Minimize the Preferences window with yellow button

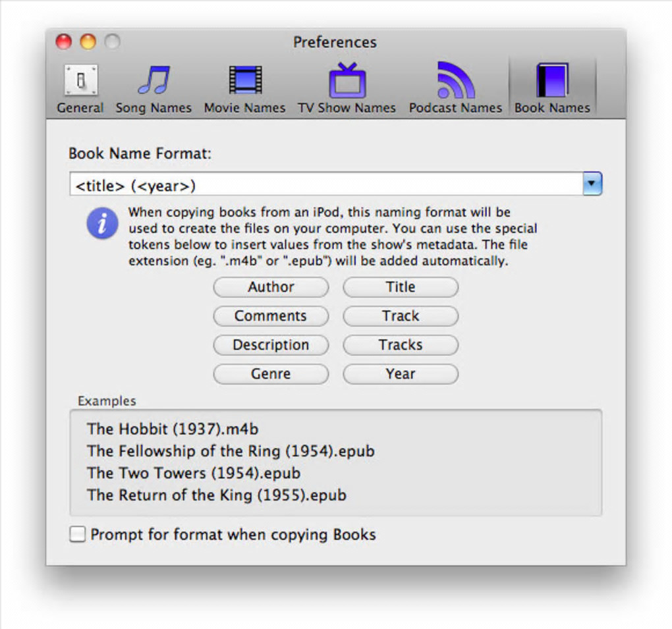88,41
